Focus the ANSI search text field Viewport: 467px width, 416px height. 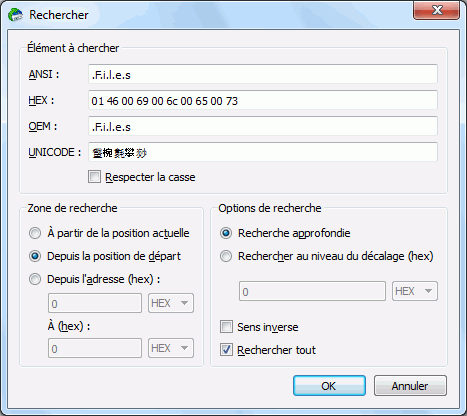point(263,74)
